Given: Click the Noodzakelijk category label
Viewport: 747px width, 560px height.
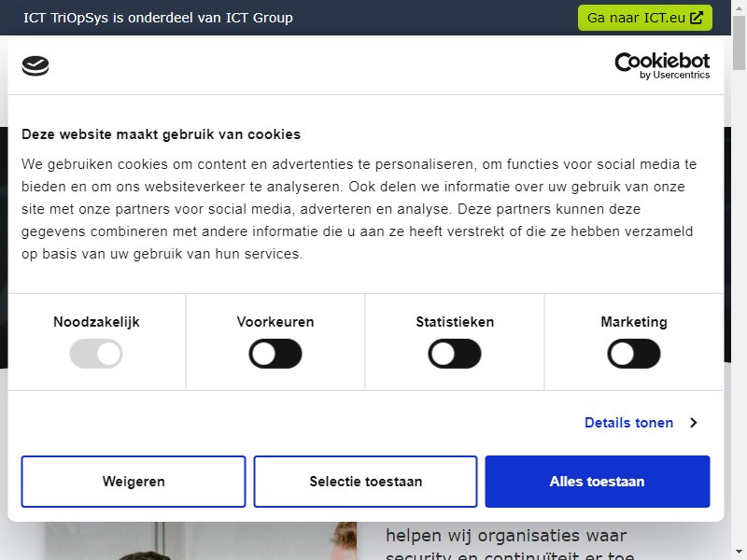Looking at the screenshot, I should (96, 322).
